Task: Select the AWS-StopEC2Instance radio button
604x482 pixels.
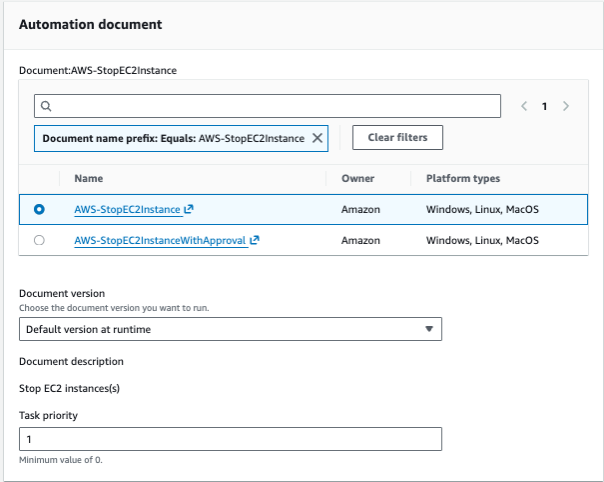Action: click(x=39, y=209)
